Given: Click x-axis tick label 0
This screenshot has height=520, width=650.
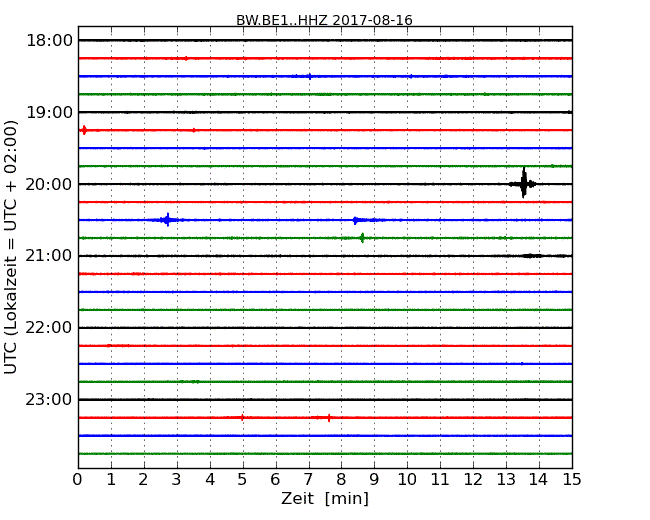Looking at the screenshot, I should point(78,480).
